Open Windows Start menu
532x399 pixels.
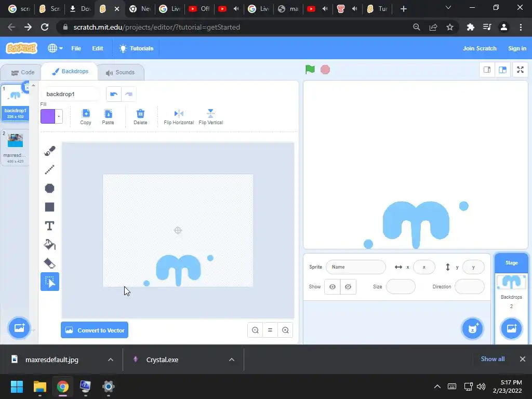[x=17, y=387]
